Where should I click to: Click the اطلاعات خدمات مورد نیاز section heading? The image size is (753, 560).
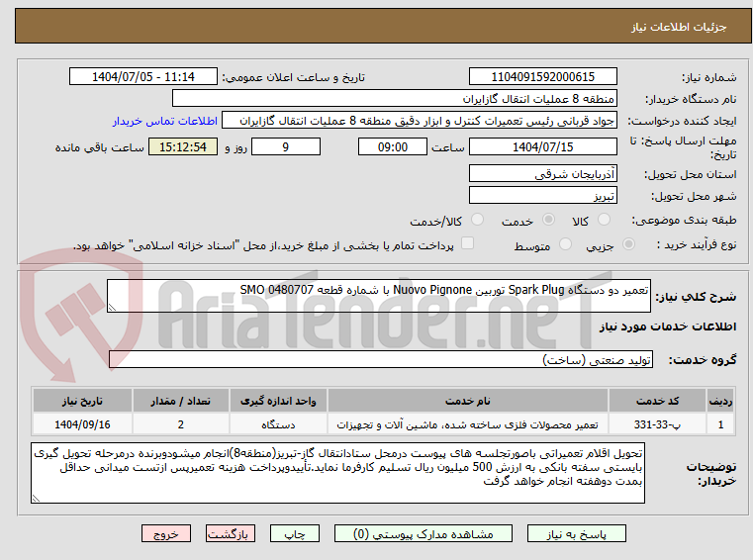[668, 327]
